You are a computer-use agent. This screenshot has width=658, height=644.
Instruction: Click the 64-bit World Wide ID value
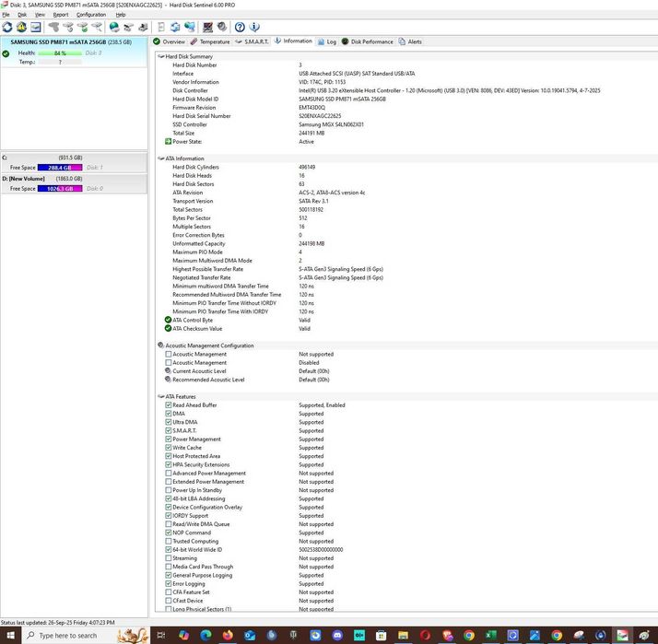(x=321, y=550)
